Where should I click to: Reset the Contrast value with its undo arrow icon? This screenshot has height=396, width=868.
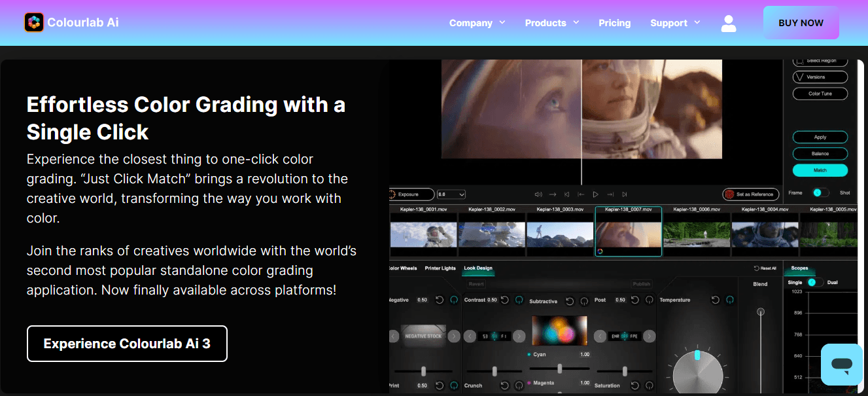(504, 300)
